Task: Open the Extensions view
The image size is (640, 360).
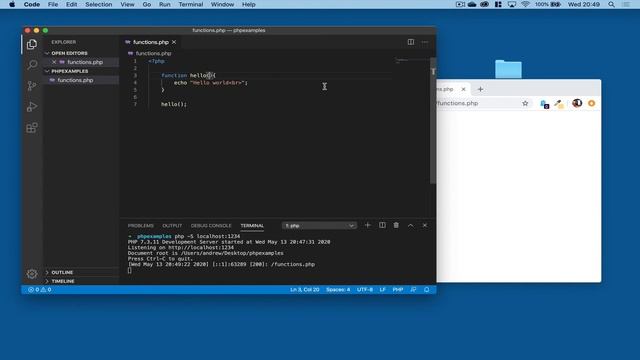Action: [x=32, y=128]
